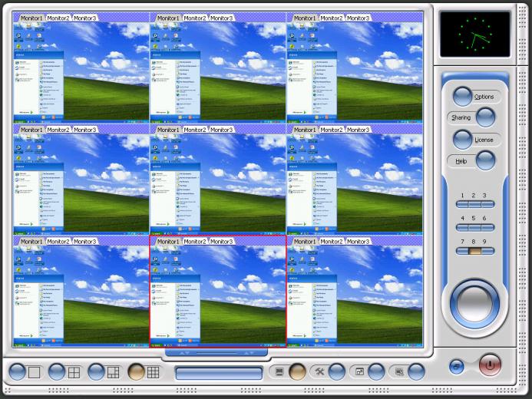Select the one-large-plus-small screens layout
Viewport: 532px width, 399px height.
97,372
